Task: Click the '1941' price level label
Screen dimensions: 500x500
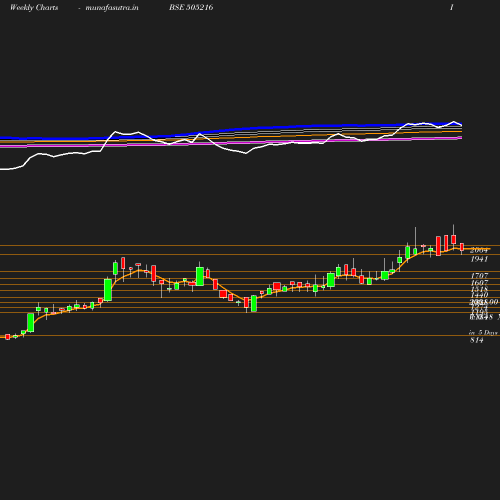Action: (479, 259)
